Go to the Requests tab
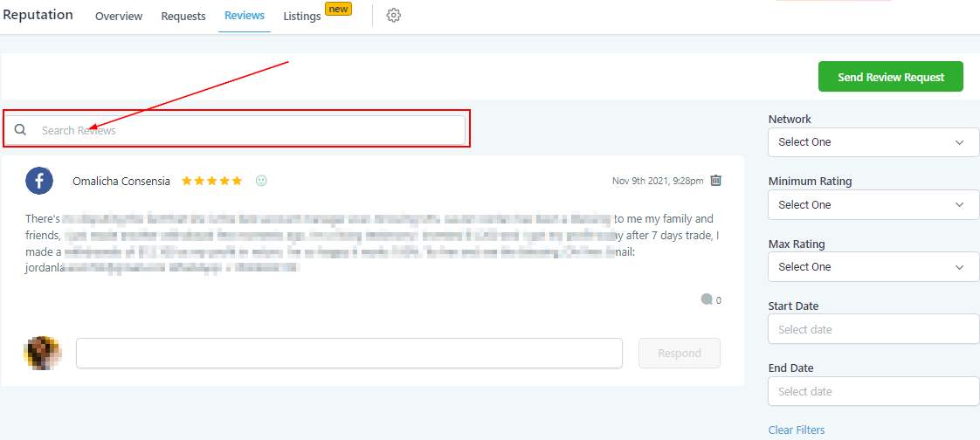The height and width of the screenshot is (440, 980). pyautogui.click(x=183, y=17)
